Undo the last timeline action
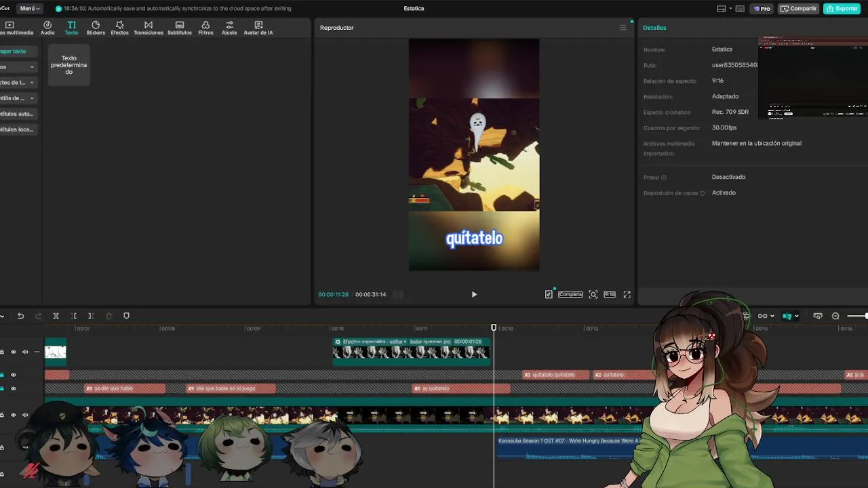 (x=20, y=316)
